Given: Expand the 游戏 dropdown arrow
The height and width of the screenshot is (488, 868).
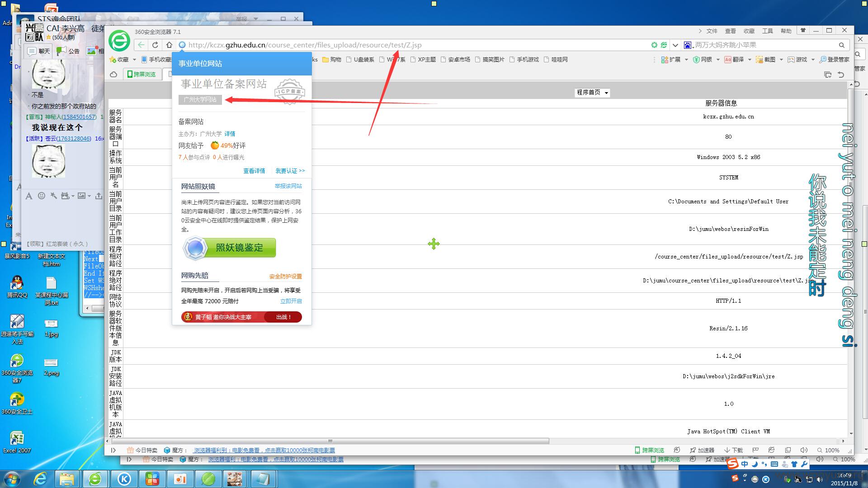Looking at the screenshot, I should [x=813, y=59].
